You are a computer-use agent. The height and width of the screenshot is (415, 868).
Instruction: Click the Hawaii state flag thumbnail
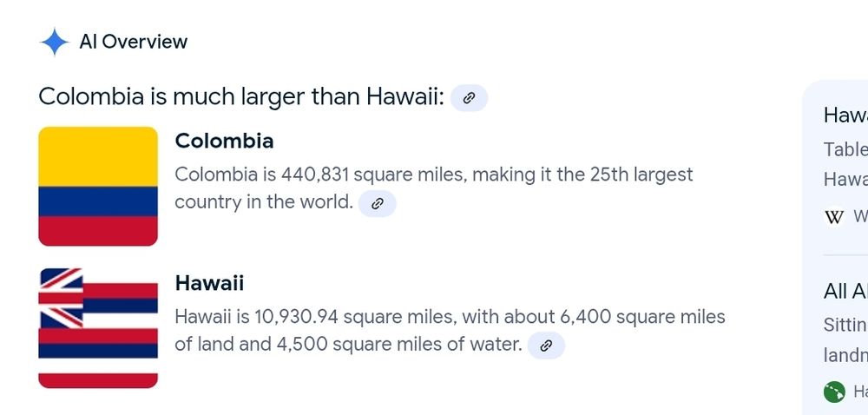click(98, 328)
